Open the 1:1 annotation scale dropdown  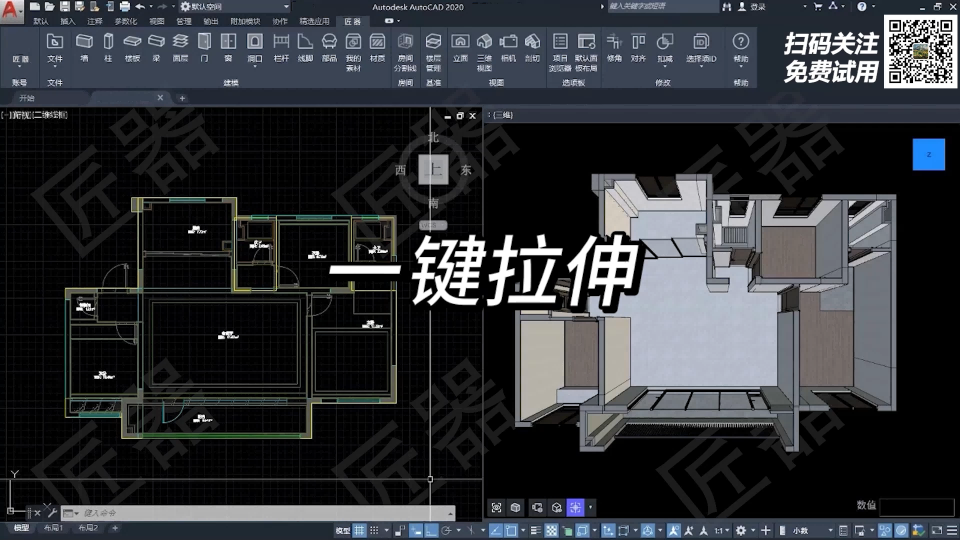722,530
